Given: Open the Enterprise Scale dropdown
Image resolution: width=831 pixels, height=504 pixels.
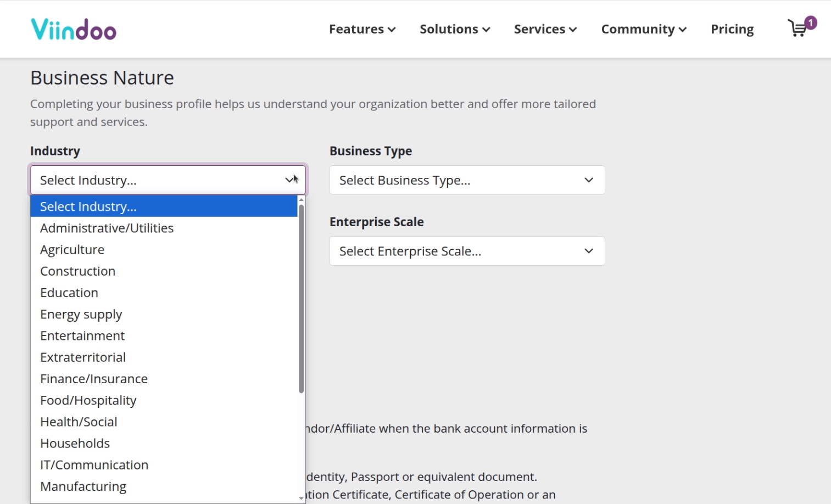Looking at the screenshot, I should (x=467, y=251).
